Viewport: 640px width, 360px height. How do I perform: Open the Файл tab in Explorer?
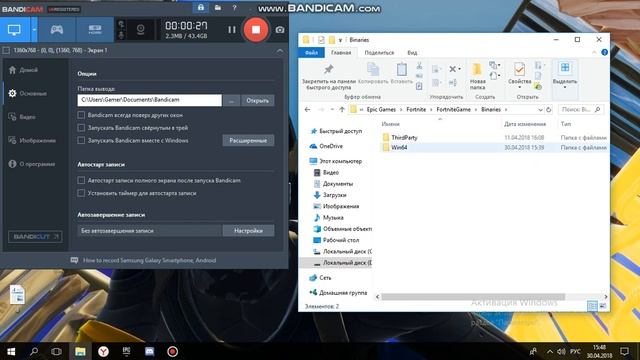point(311,53)
